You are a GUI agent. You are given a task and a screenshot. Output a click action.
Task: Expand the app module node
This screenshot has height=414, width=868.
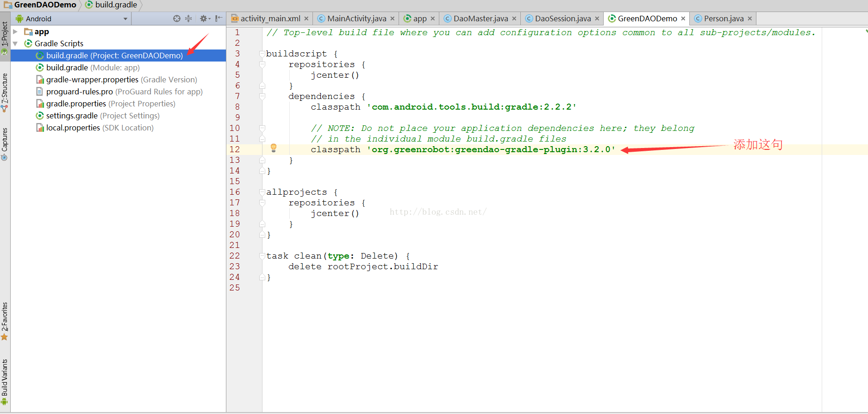tap(15, 31)
